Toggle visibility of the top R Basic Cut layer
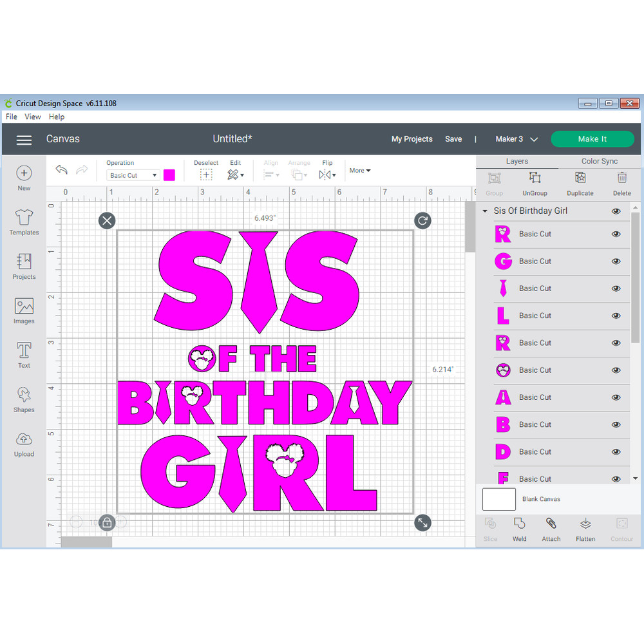 [x=616, y=234]
